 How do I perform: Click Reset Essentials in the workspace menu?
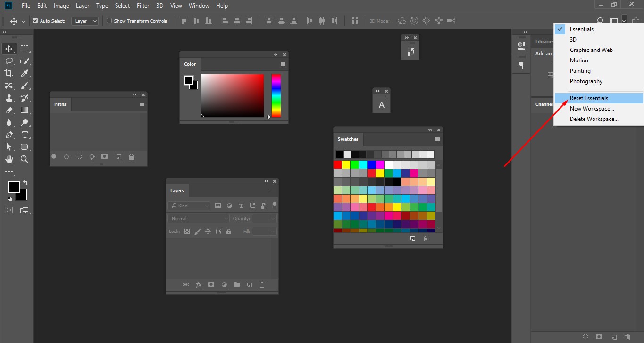click(589, 98)
